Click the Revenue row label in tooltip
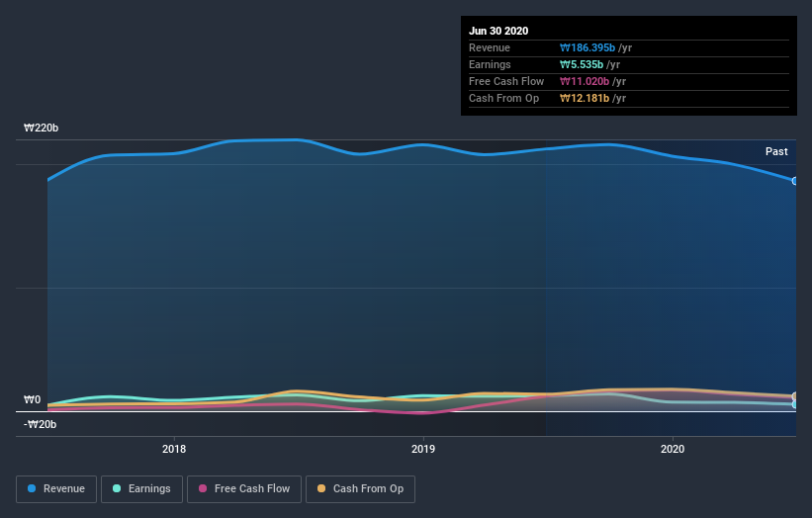Viewport: 812px width, 518px height. tap(490, 47)
